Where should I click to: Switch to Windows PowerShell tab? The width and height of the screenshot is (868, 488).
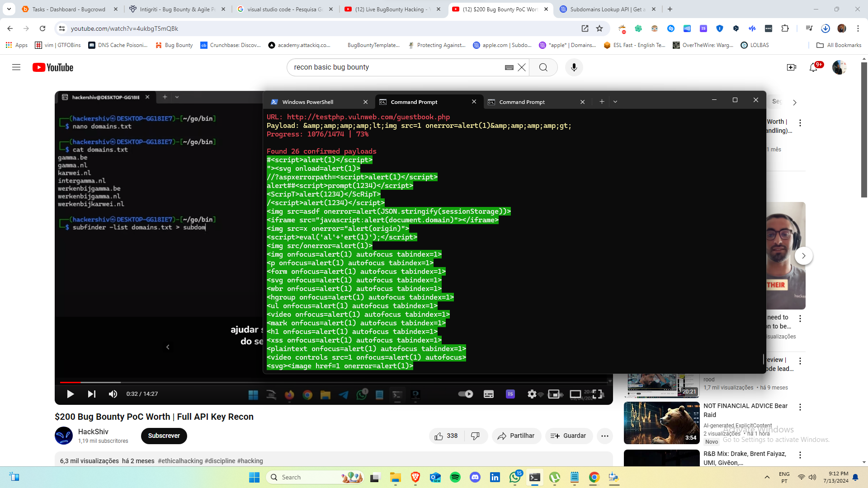click(308, 102)
